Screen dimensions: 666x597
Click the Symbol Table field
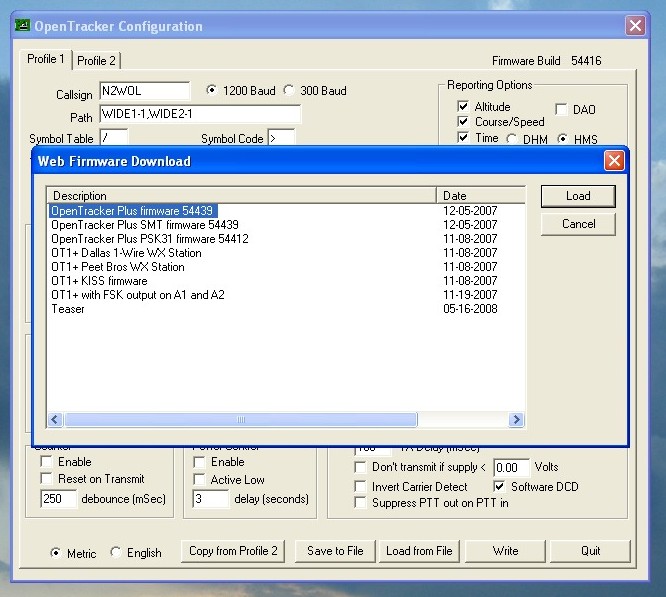(113, 138)
